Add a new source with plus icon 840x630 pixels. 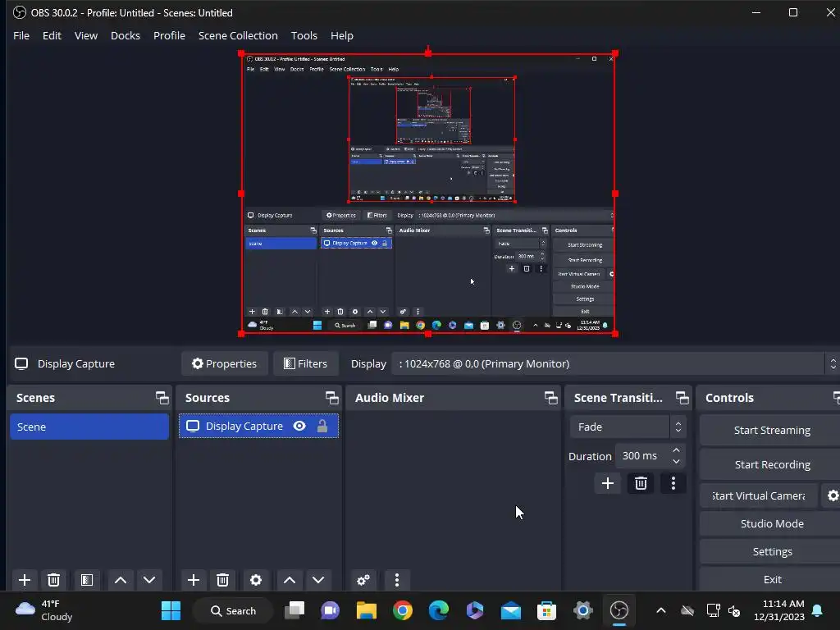tap(194, 580)
